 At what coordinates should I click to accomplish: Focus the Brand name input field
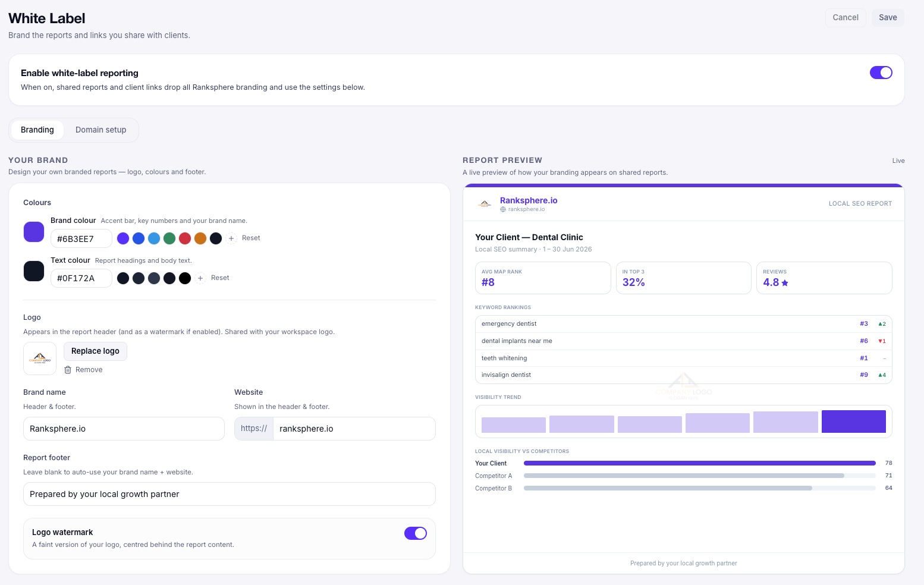pos(124,429)
